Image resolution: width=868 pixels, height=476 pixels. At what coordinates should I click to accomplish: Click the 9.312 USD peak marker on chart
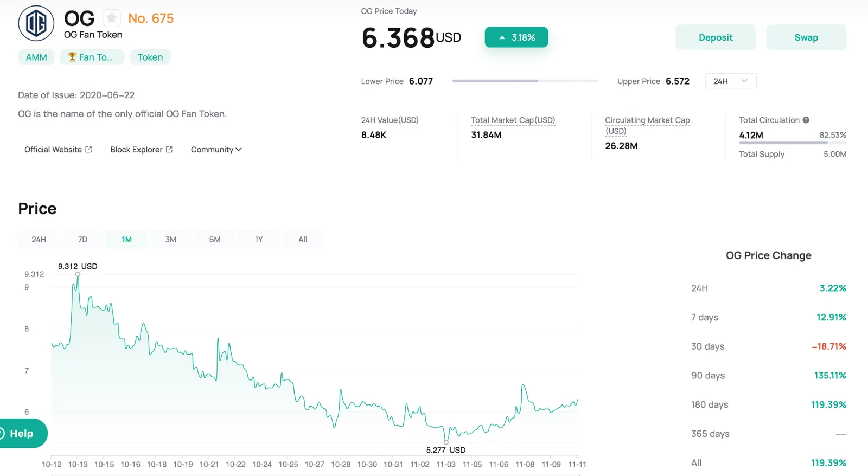(78, 274)
